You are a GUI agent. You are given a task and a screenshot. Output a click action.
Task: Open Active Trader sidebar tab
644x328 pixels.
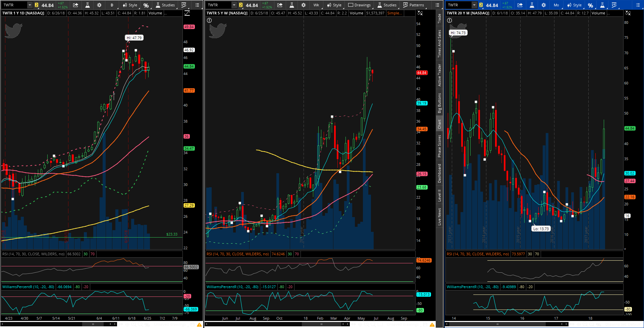439,75
